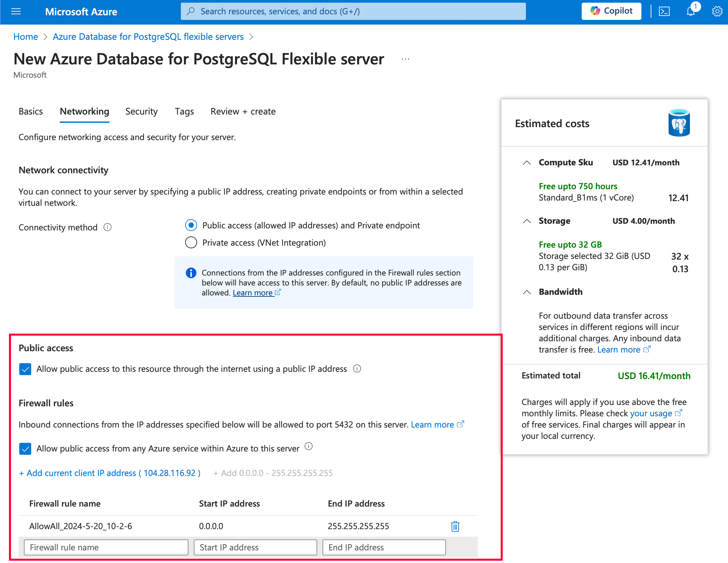
Task: Collapse the Bandwidth cost section
Action: pos(527,292)
